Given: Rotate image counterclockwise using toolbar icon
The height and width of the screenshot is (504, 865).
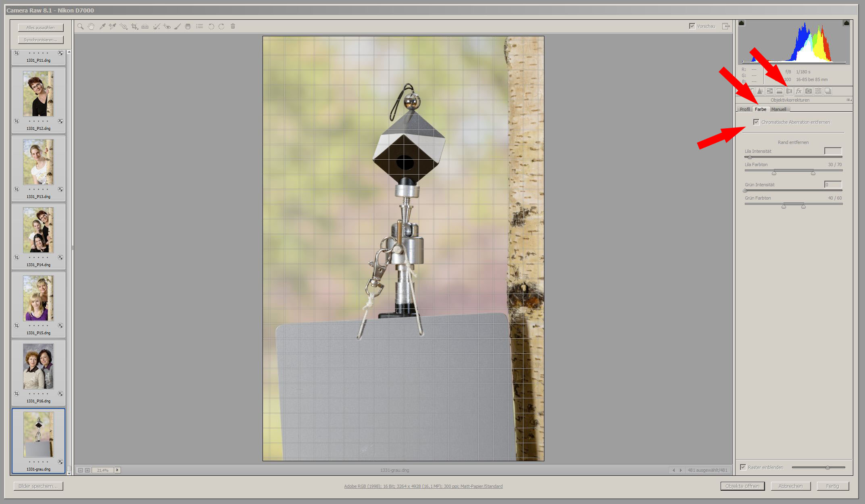Looking at the screenshot, I should [x=211, y=27].
